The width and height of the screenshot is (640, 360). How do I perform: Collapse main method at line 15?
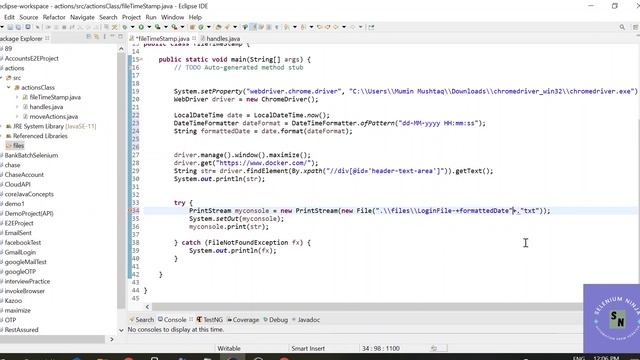tap(141, 60)
